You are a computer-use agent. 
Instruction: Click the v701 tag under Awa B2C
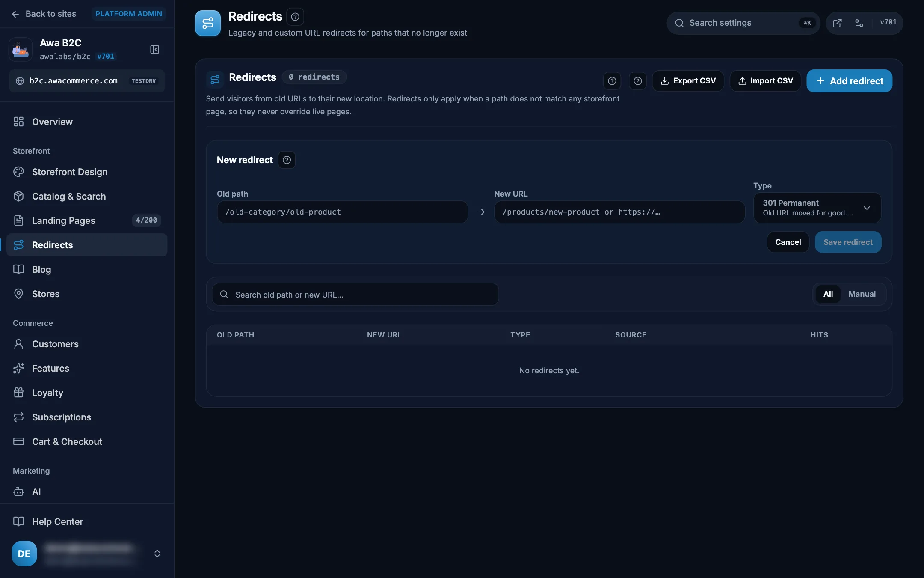106,56
